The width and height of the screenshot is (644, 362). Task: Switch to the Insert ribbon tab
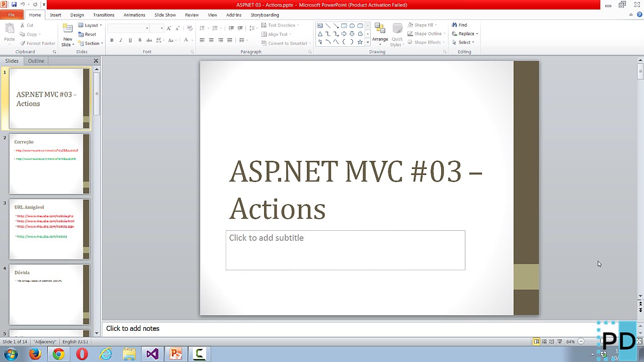(55, 15)
